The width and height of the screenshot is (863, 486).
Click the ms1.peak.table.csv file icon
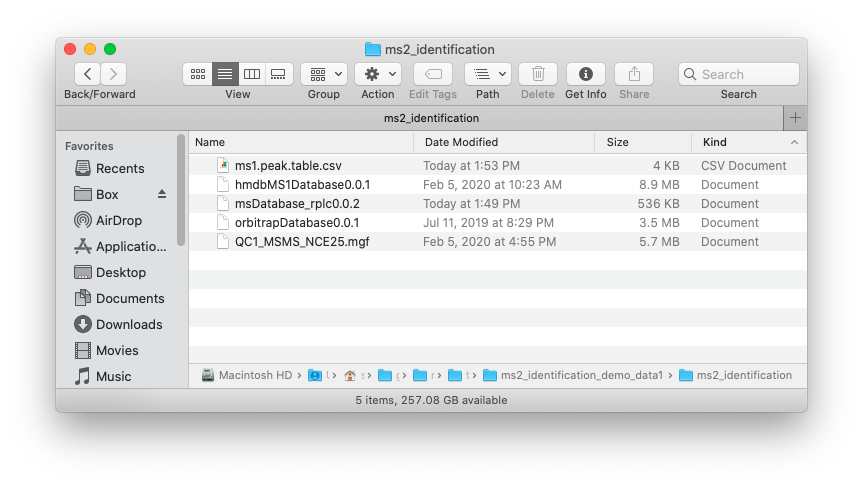pyautogui.click(x=223, y=165)
